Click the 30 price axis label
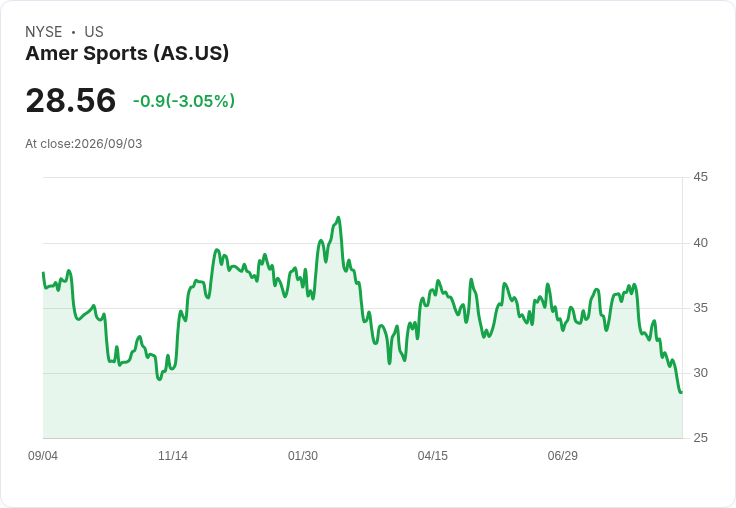Viewport: 736px width, 508px height. [x=700, y=373]
